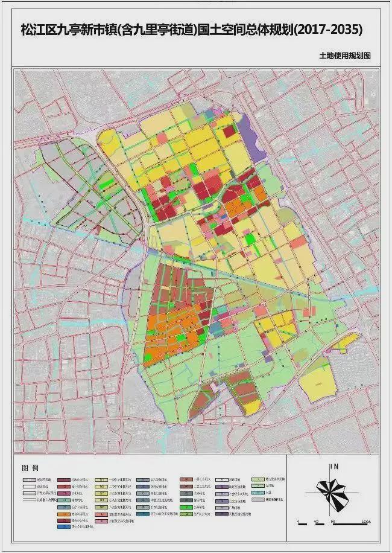Click the "N" north label above compass

335,467
